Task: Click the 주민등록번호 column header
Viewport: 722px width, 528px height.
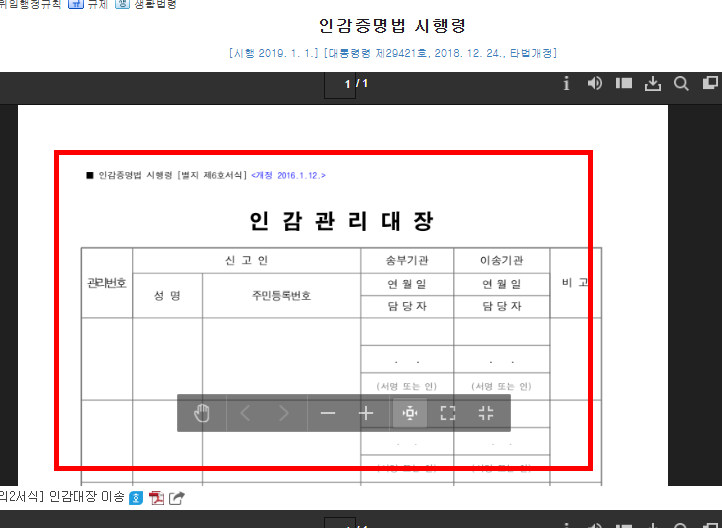Action: (x=281, y=296)
